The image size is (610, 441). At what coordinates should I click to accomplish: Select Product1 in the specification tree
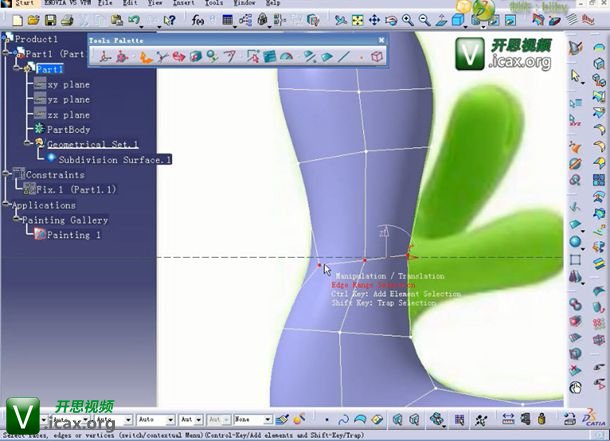coord(36,39)
